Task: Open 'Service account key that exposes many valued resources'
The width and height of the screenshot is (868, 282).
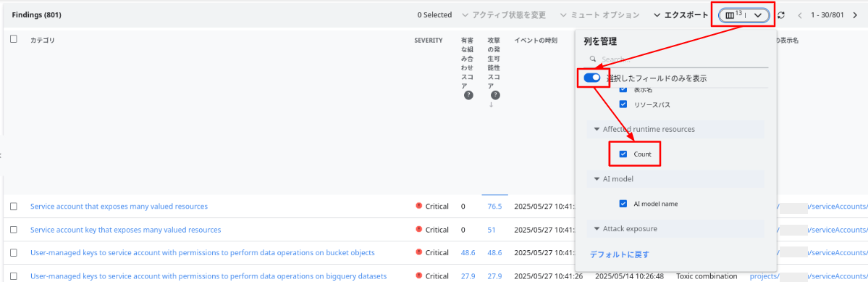Action: coord(126,229)
